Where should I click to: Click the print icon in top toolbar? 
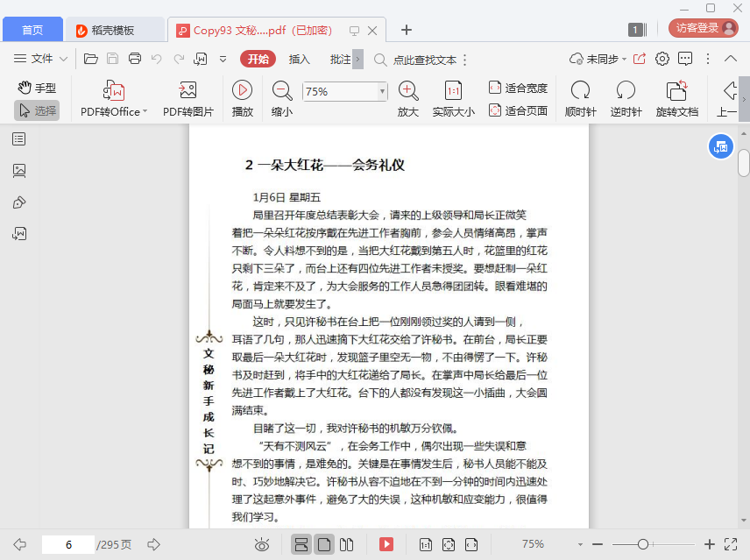[x=135, y=60]
